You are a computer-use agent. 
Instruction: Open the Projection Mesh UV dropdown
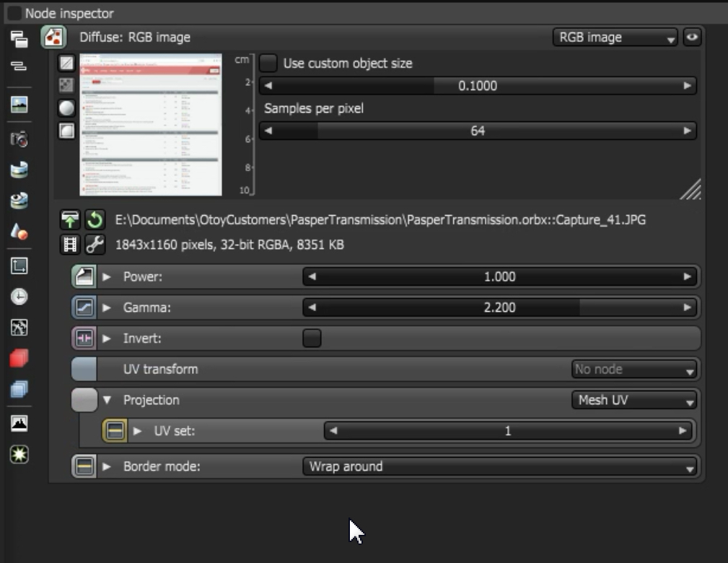click(x=634, y=400)
